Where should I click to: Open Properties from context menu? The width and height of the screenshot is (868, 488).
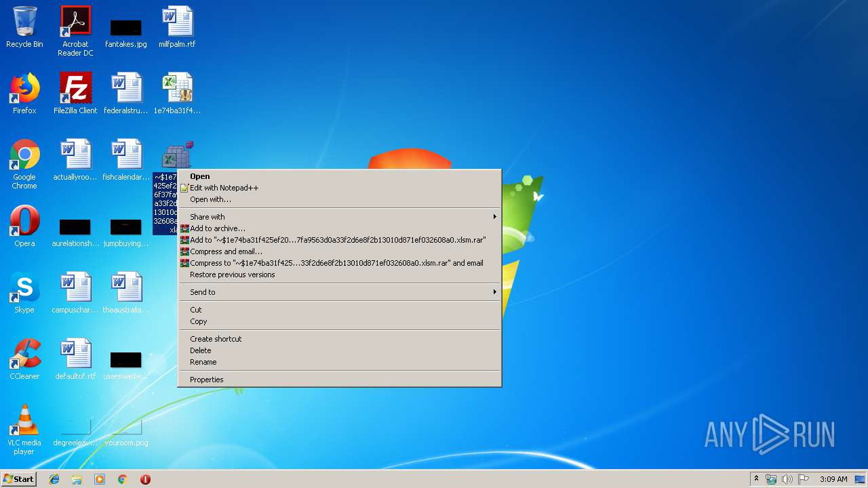339,380
